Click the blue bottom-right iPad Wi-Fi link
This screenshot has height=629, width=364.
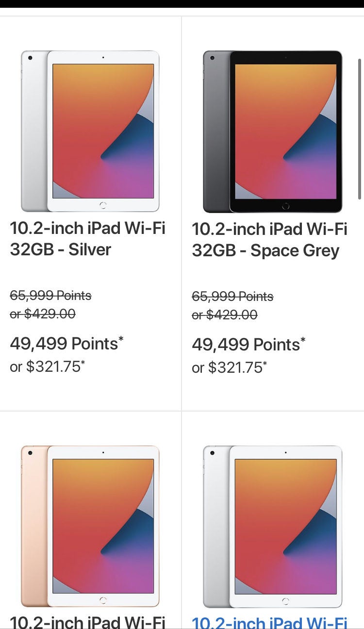272,623
